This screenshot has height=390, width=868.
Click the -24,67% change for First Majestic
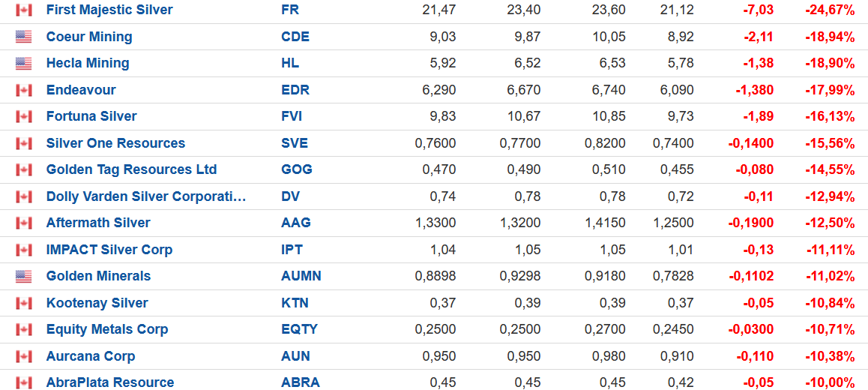click(x=830, y=10)
